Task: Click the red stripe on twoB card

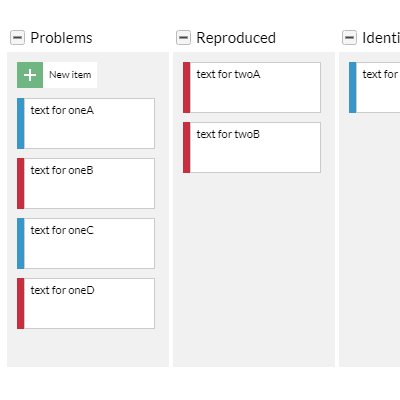Action: coord(187,147)
